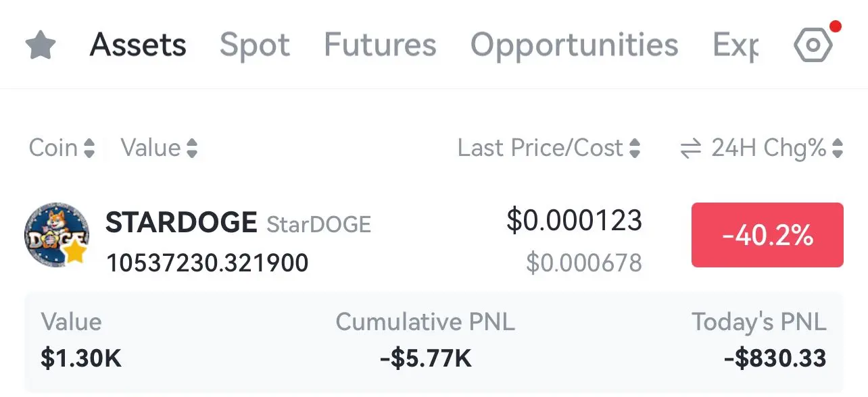868x397 pixels.
Task: Select the Assets tab
Action: click(139, 45)
